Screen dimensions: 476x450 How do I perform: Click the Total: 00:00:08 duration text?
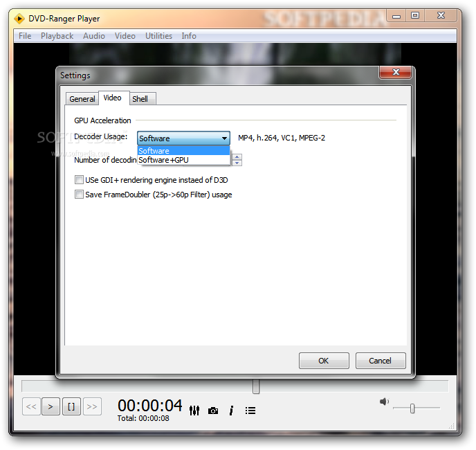143,418
